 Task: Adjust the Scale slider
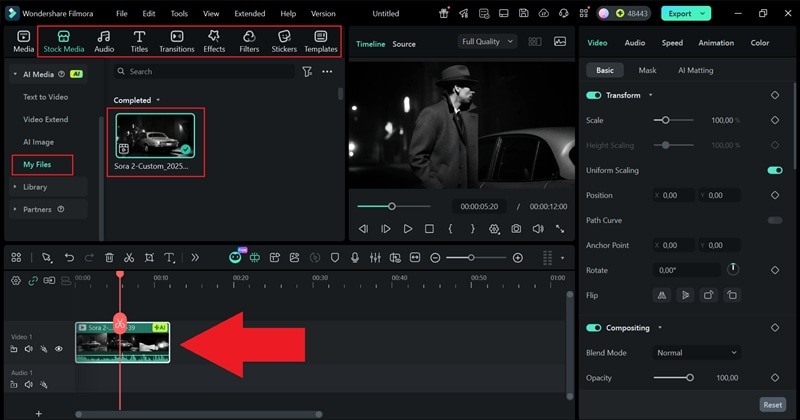665,120
